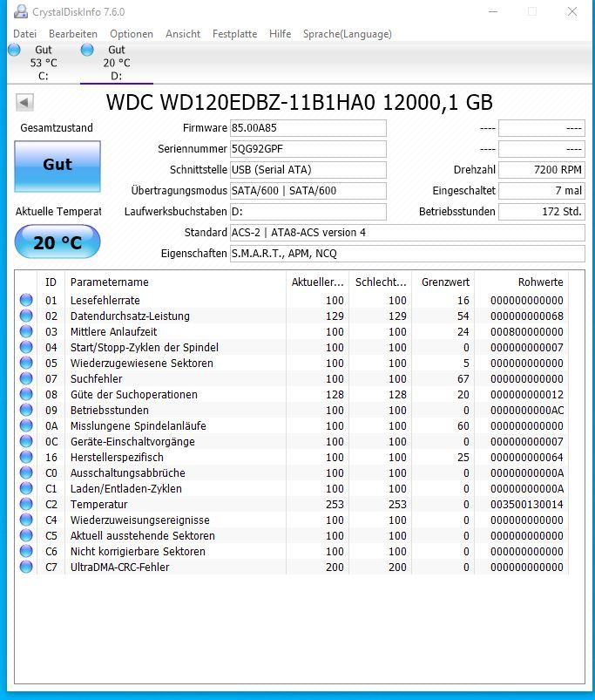
Task: Click status icon of Temperatur row
Action: [26, 504]
